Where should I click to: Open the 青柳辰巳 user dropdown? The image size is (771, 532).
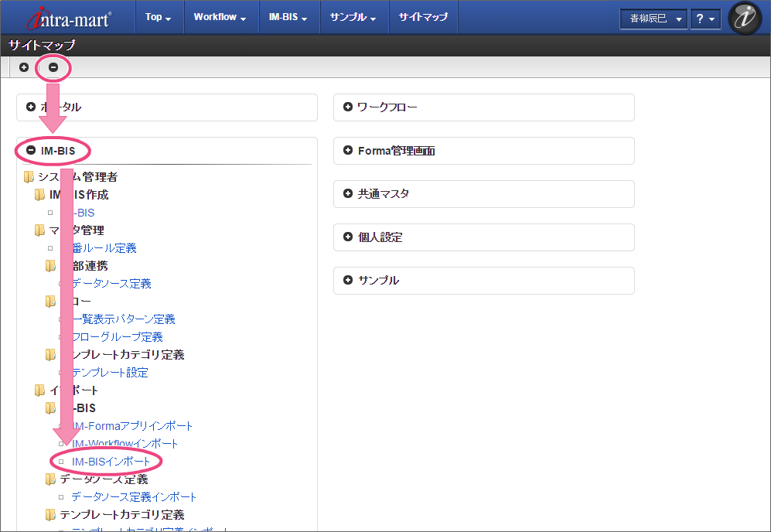(653, 19)
